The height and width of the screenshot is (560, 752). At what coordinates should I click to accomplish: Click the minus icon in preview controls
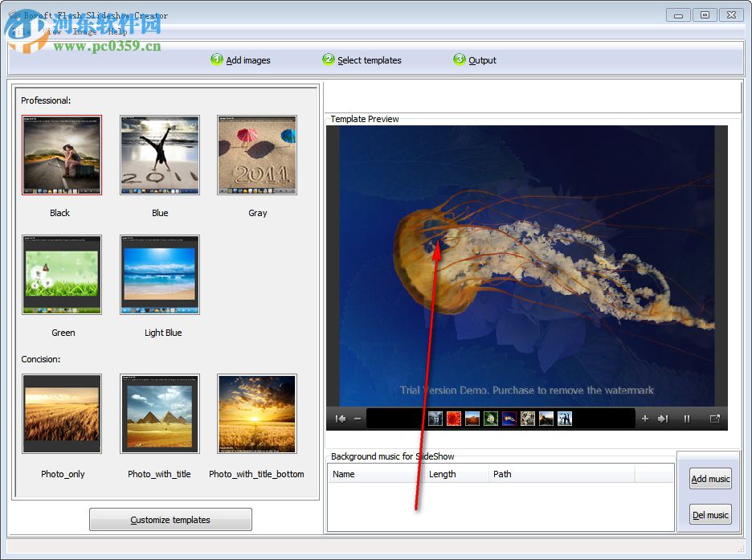click(358, 418)
